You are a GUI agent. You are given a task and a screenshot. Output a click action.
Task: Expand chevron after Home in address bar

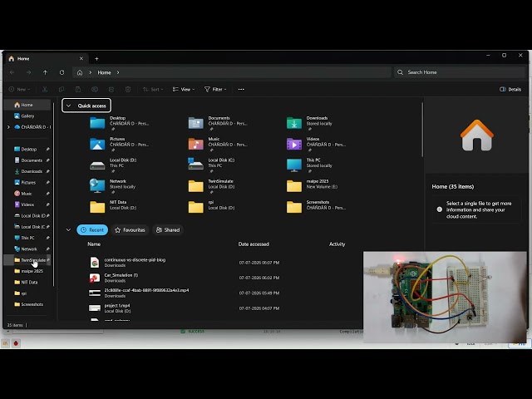point(118,72)
